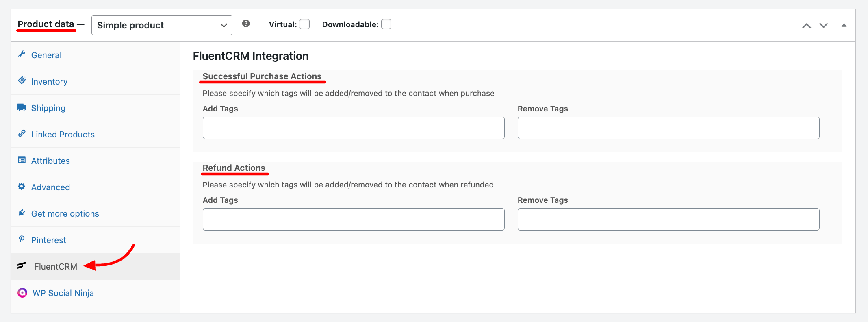This screenshot has height=322, width=868.
Task: Click the Linked Products chain icon
Action: (22, 133)
